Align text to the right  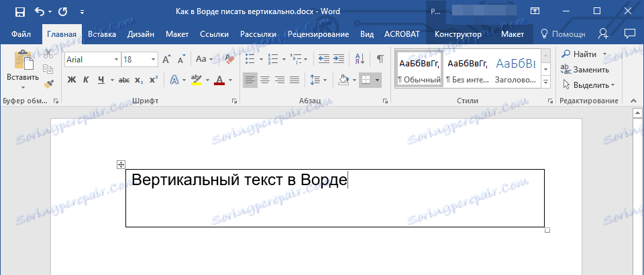click(x=280, y=80)
